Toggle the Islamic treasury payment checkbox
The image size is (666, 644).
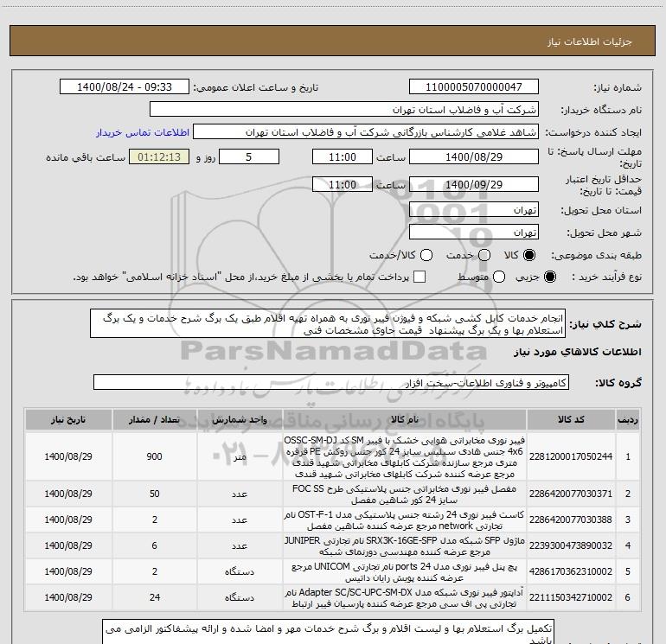(x=419, y=277)
